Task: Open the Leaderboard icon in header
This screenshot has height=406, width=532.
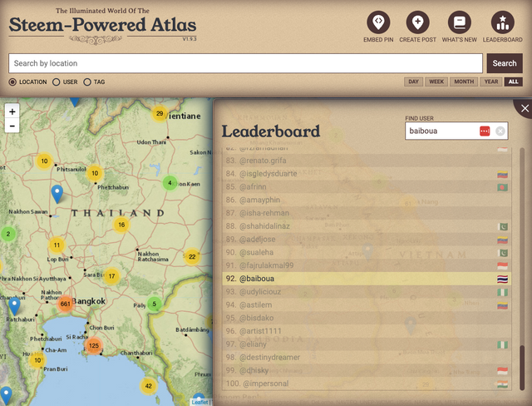Action: click(502, 27)
